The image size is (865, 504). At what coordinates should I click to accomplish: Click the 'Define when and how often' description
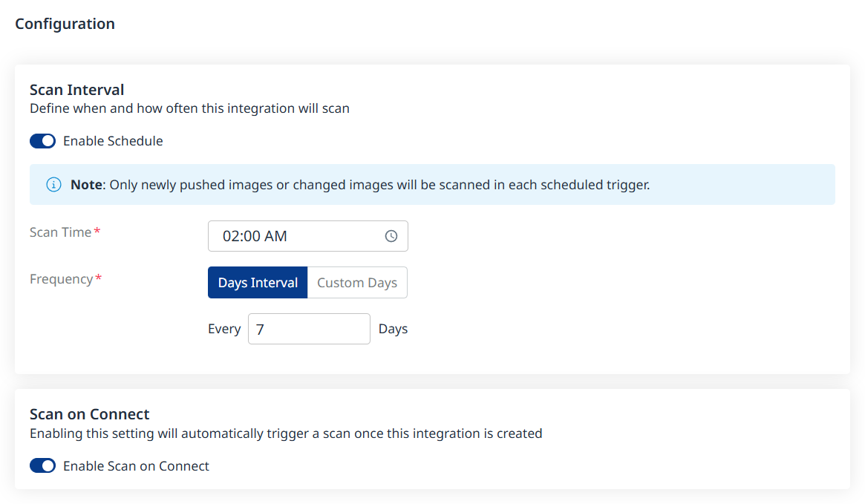click(189, 108)
